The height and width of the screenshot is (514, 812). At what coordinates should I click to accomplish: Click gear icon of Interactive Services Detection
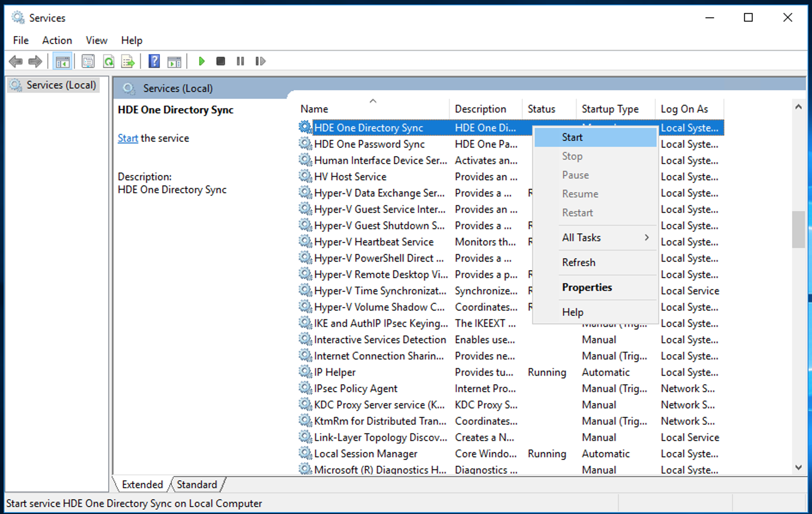click(305, 339)
